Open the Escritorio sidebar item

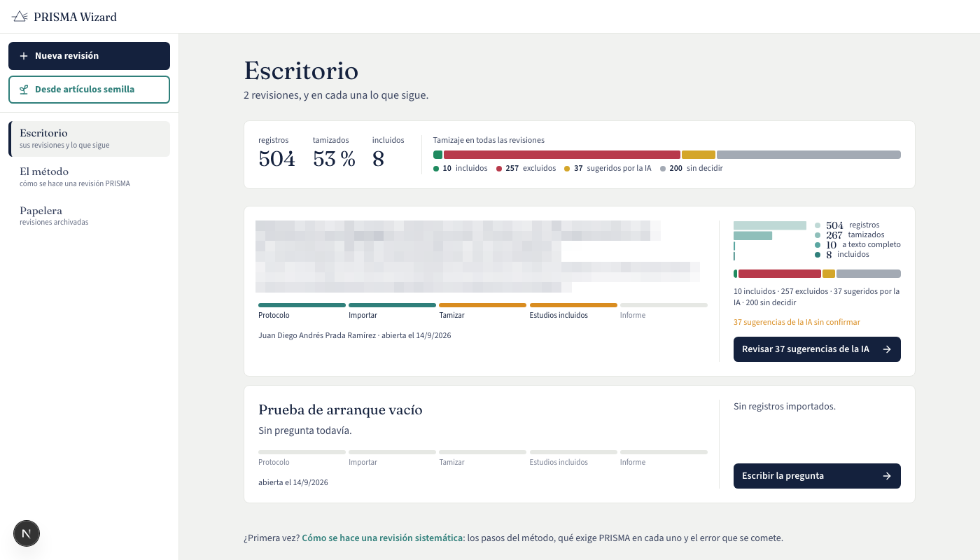(x=89, y=139)
